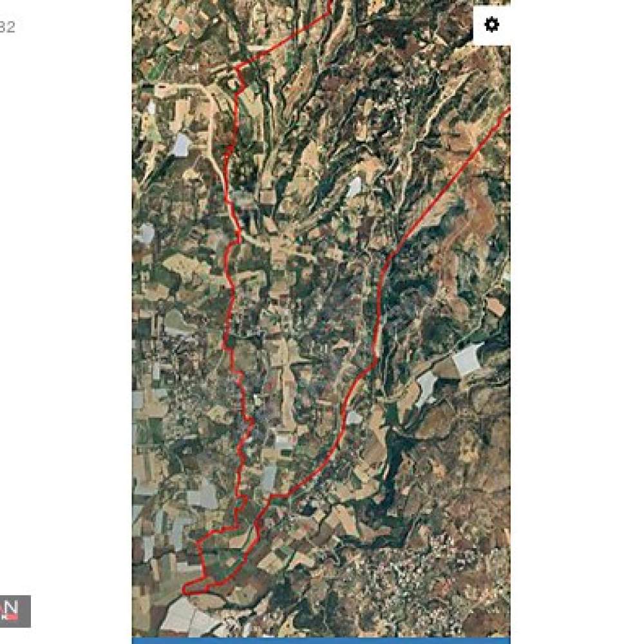Tap the blue bar beneath the map
This screenshot has width=644, height=644.
point(321,641)
